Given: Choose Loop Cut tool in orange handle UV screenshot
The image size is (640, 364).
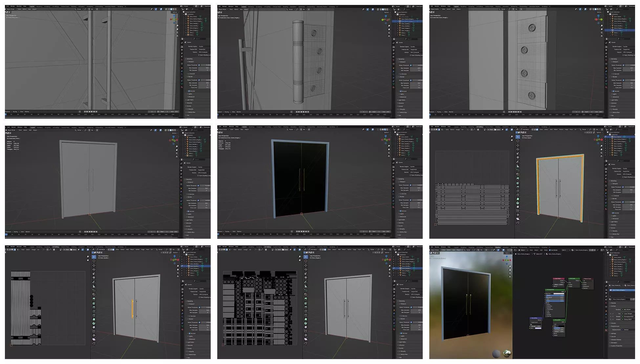Looking at the screenshot, I should click(x=94, y=311).
